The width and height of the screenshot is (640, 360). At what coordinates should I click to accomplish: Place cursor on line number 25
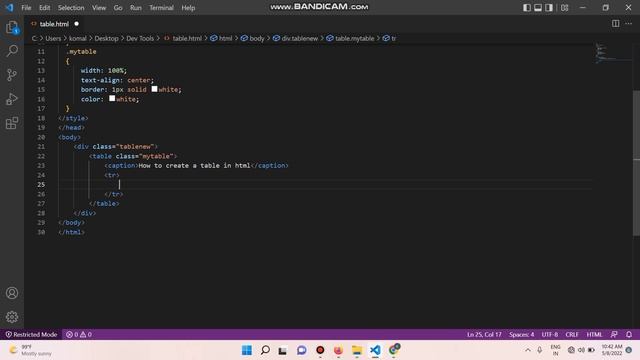pyautogui.click(x=41, y=184)
